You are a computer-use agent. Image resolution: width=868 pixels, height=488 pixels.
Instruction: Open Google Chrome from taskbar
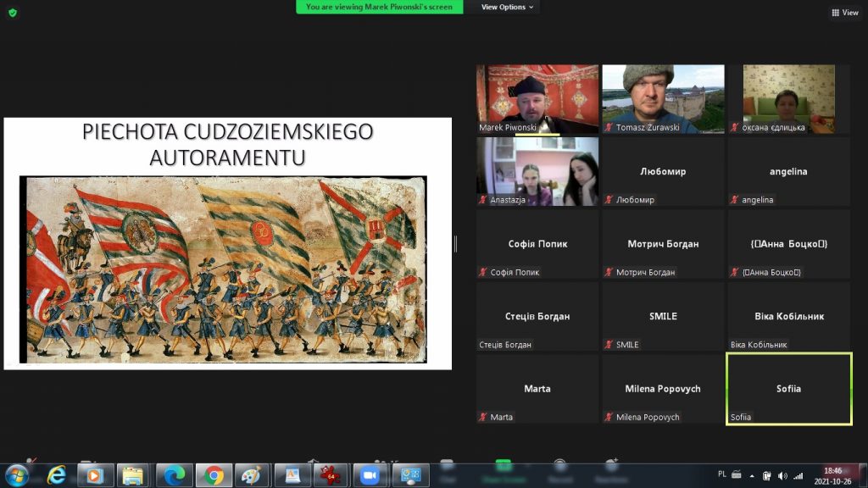pyautogui.click(x=214, y=474)
